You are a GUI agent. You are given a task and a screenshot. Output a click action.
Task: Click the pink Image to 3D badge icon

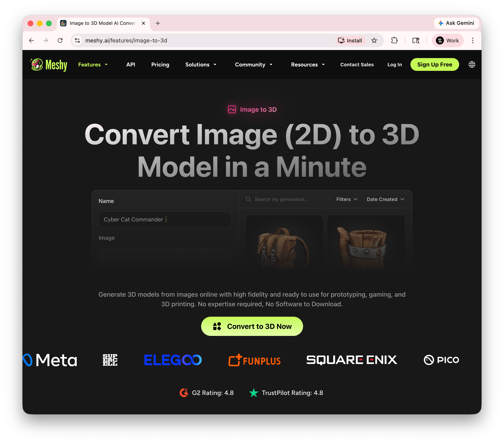tap(232, 109)
